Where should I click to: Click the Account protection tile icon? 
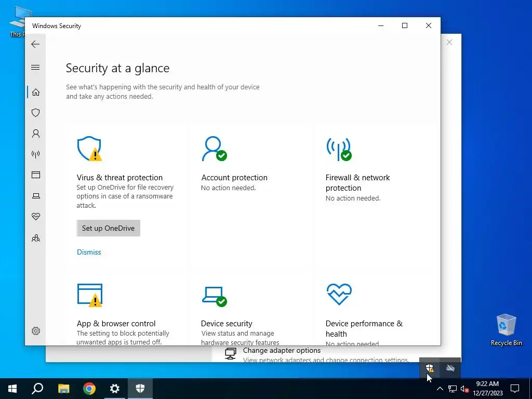[214, 149]
